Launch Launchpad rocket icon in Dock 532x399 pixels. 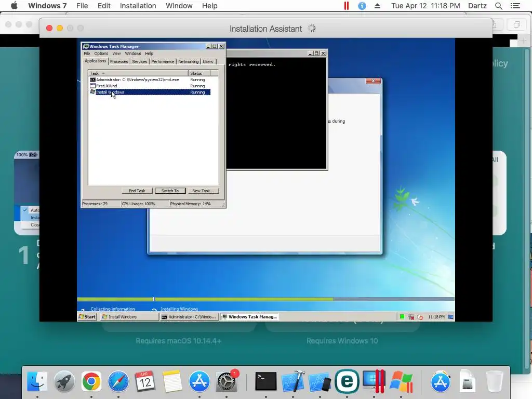tap(64, 381)
